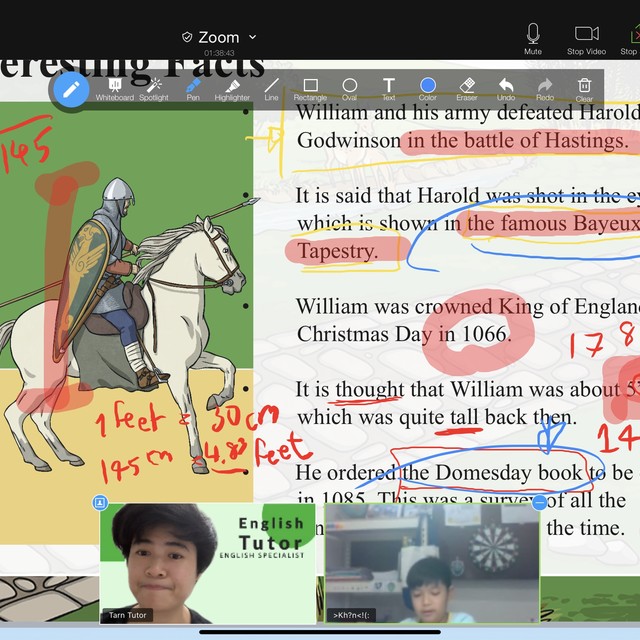Clear all annotations with trash icon
The height and width of the screenshot is (640, 640).
point(584,89)
